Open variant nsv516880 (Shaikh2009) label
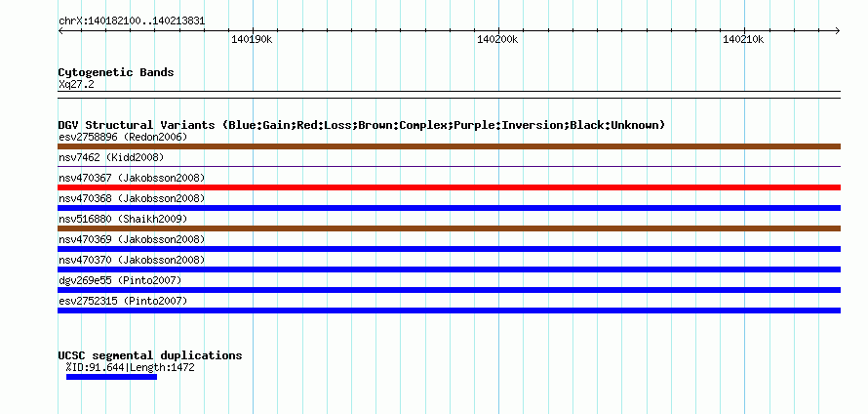Viewport: 868px width, 414px height. point(123,219)
